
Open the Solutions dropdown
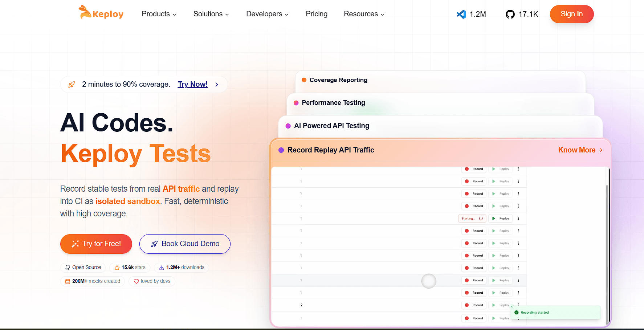[211, 14]
